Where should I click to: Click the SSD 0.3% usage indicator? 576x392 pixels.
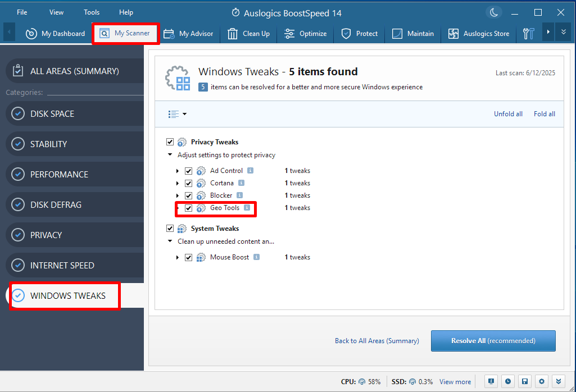(x=412, y=382)
